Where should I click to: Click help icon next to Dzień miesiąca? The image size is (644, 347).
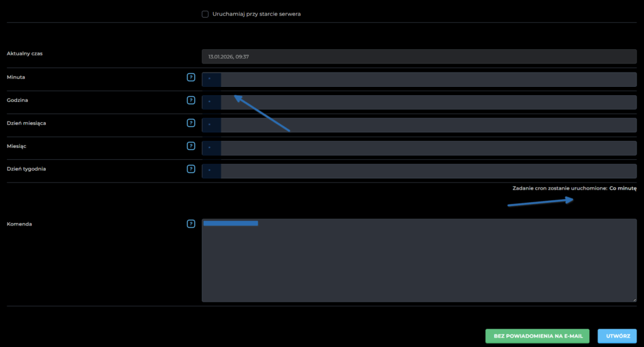[191, 123]
